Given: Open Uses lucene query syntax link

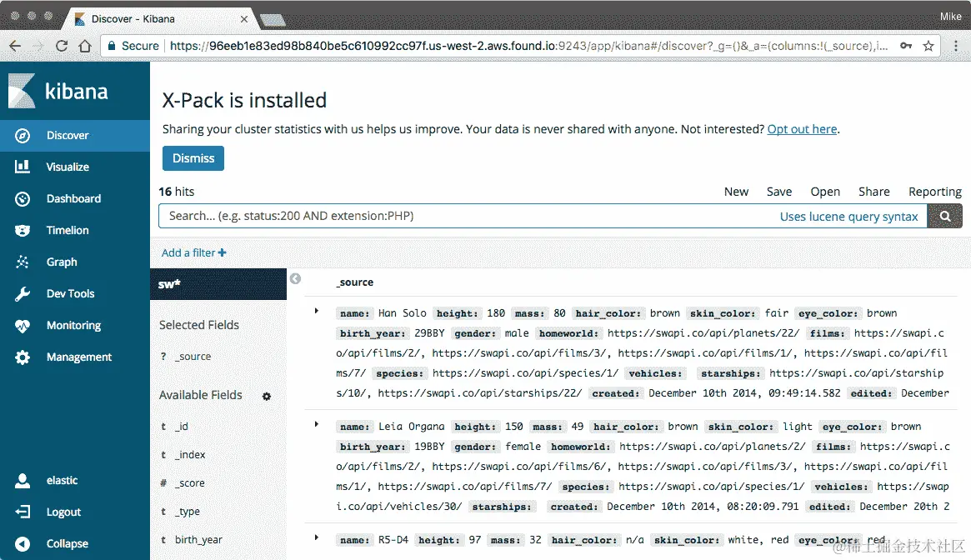Looking at the screenshot, I should coord(848,217).
